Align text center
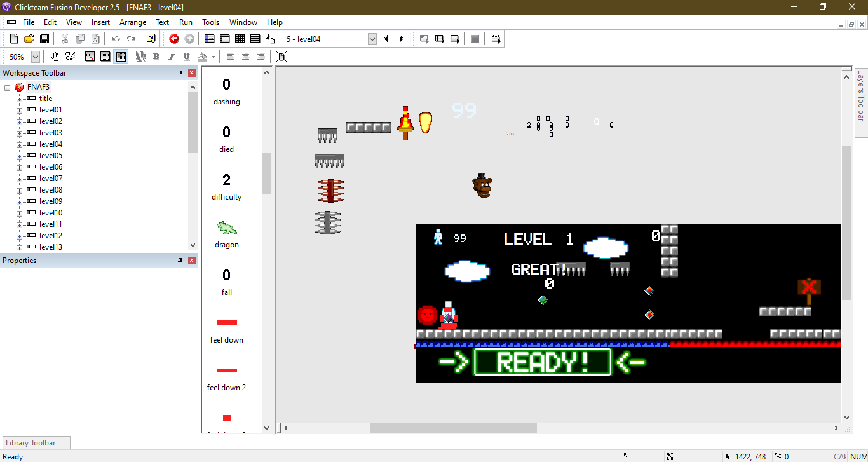 tap(246, 57)
